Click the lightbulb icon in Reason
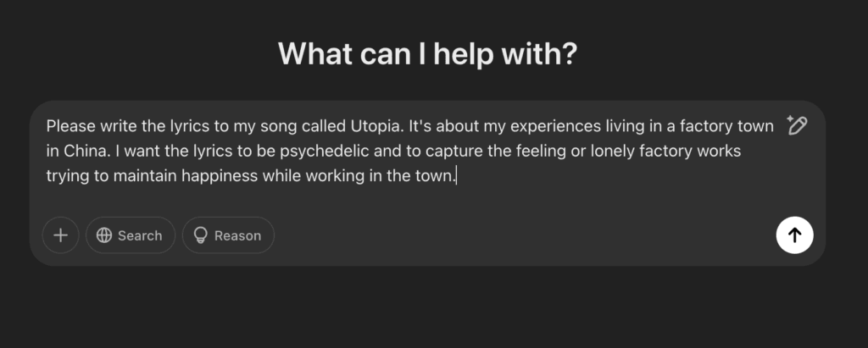 click(201, 235)
